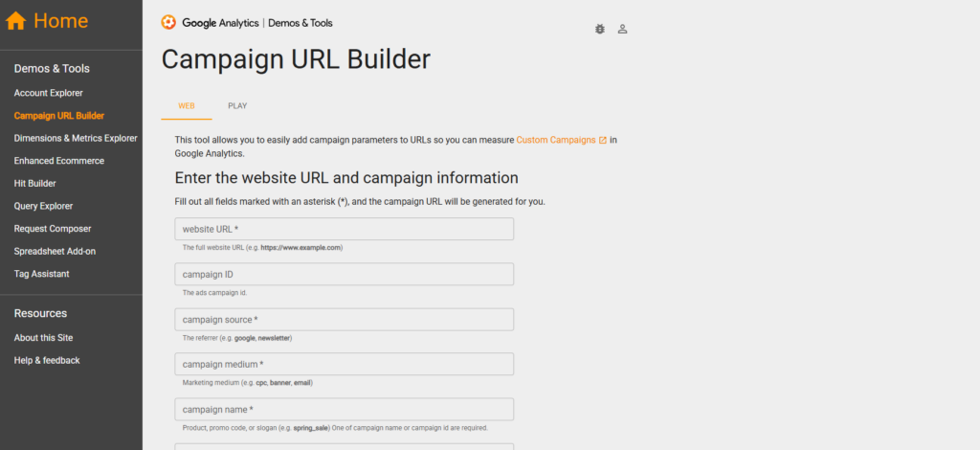Open Enhanced Ecommerce demo
The image size is (980, 450).
(58, 161)
